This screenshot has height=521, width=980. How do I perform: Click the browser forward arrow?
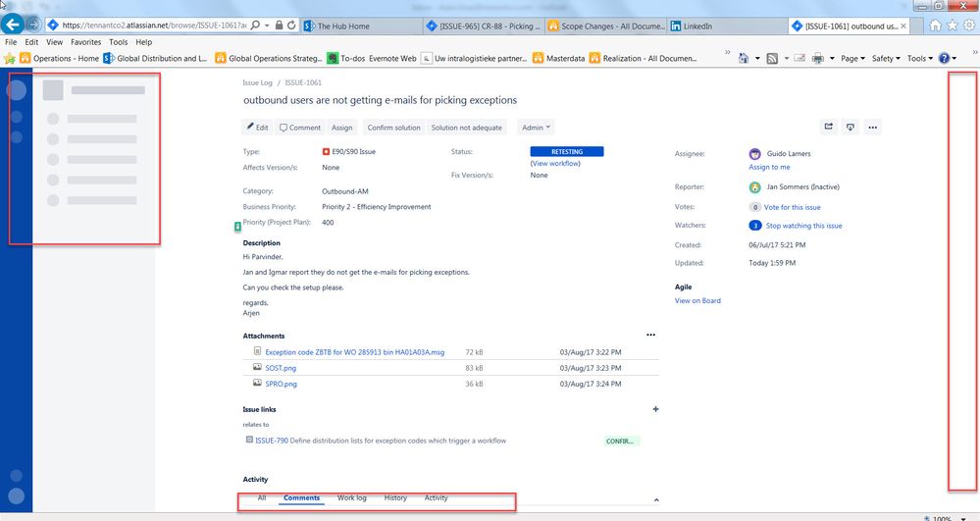pyautogui.click(x=33, y=25)
